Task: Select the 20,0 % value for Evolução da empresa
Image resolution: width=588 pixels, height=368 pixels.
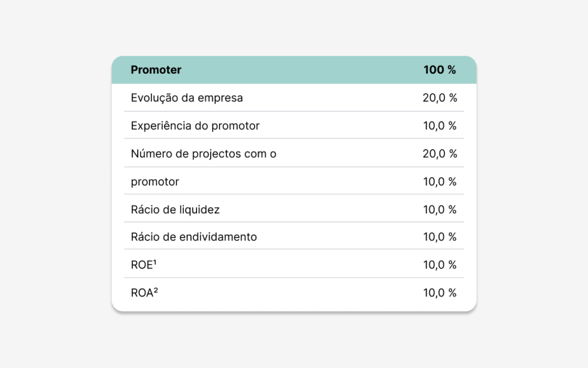Action: pos(440,98)
